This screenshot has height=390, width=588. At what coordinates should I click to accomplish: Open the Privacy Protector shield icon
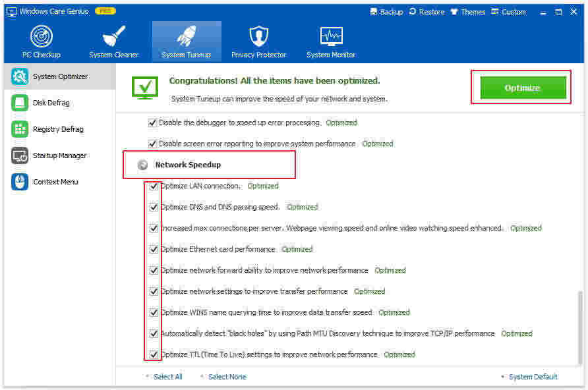(x=259, y=36)
